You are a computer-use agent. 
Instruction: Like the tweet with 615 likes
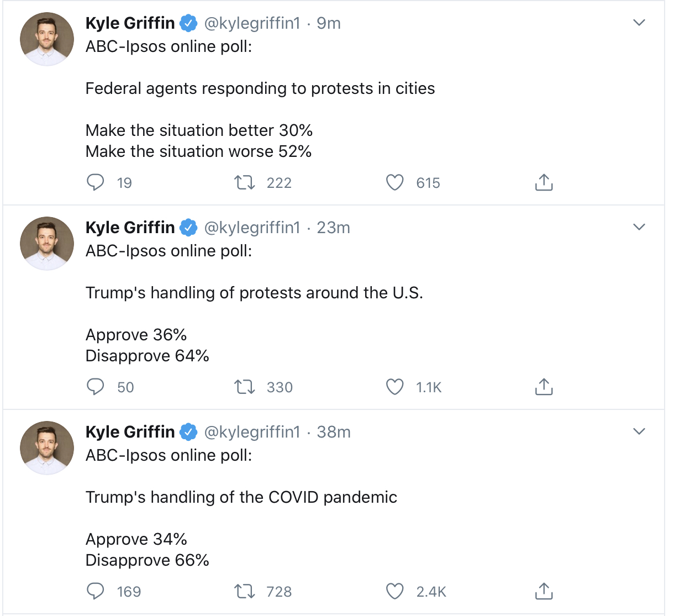394,182
